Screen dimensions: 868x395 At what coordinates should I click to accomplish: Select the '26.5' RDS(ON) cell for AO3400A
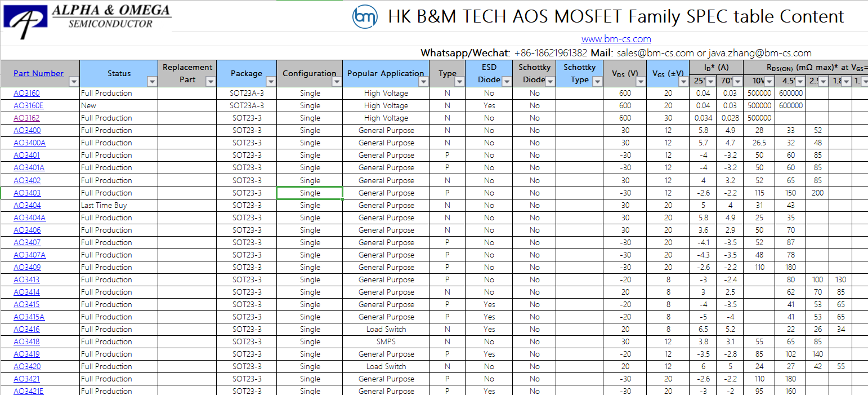[759, 143]
